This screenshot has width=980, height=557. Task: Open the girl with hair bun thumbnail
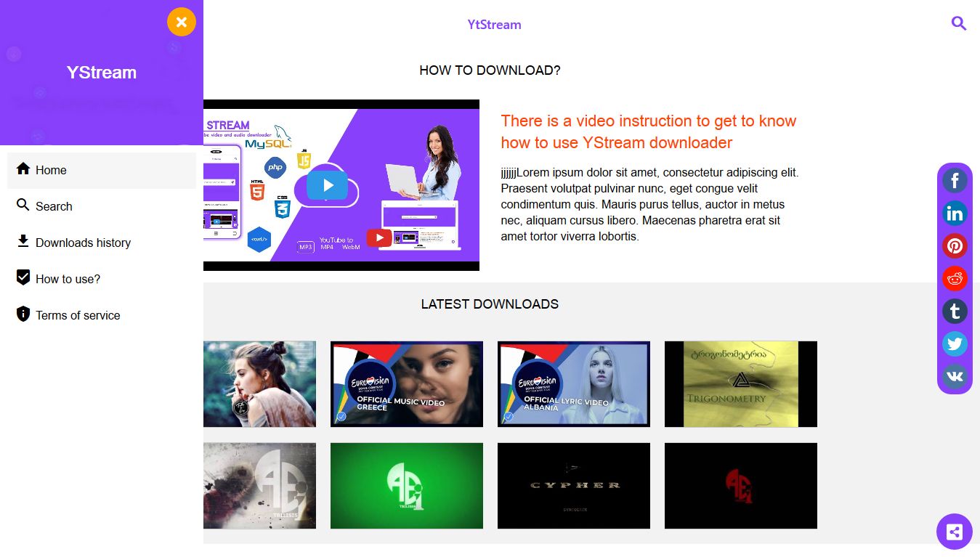pos(259,384)
